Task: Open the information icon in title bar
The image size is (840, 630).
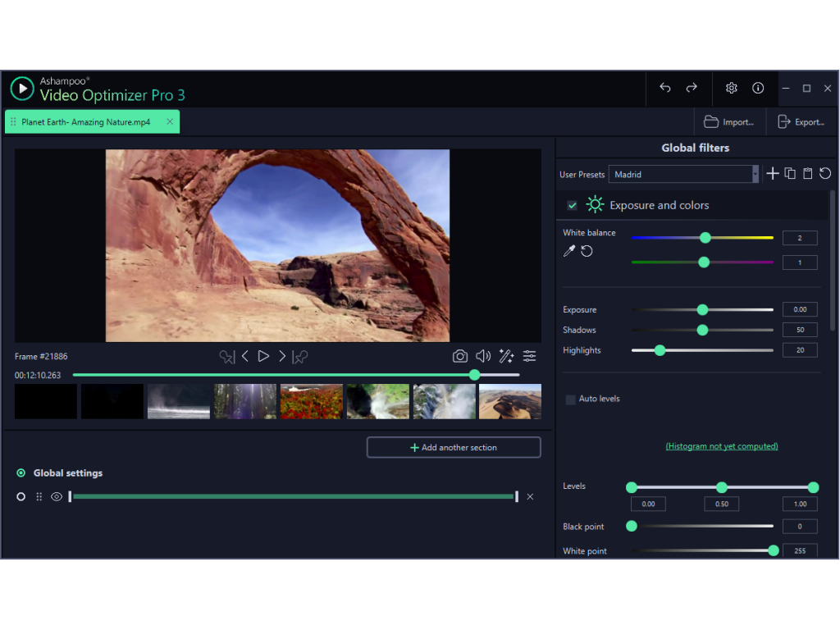Action: (x=758, y=88)
